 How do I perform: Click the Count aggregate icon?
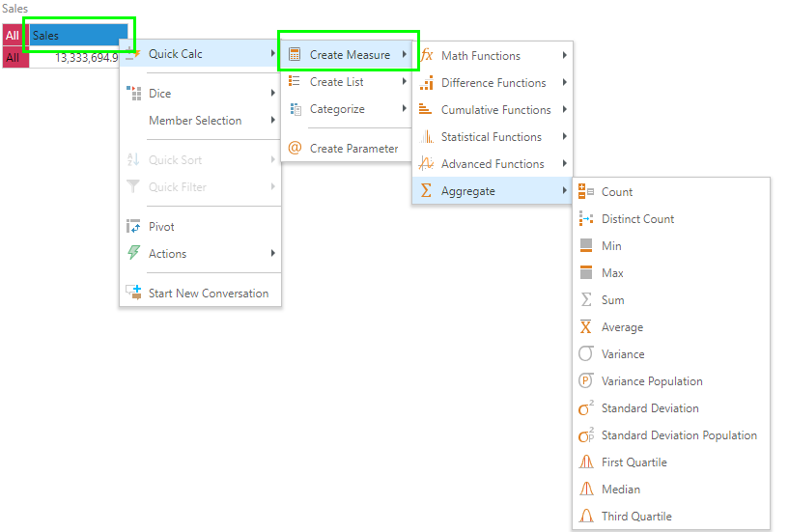click(586, 192)
